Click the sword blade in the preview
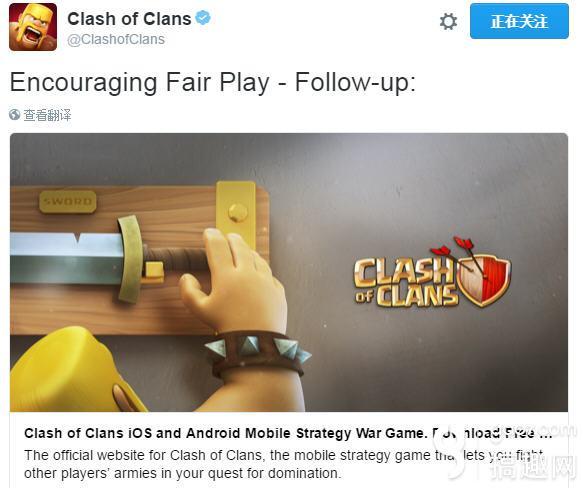This screenshot has width=583, height=488. pos(66,259)
